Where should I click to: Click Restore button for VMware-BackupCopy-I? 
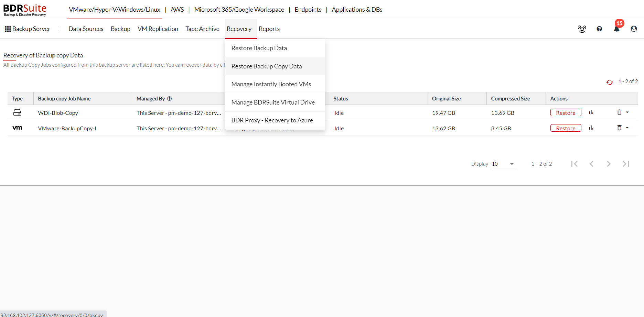(566, 128)
